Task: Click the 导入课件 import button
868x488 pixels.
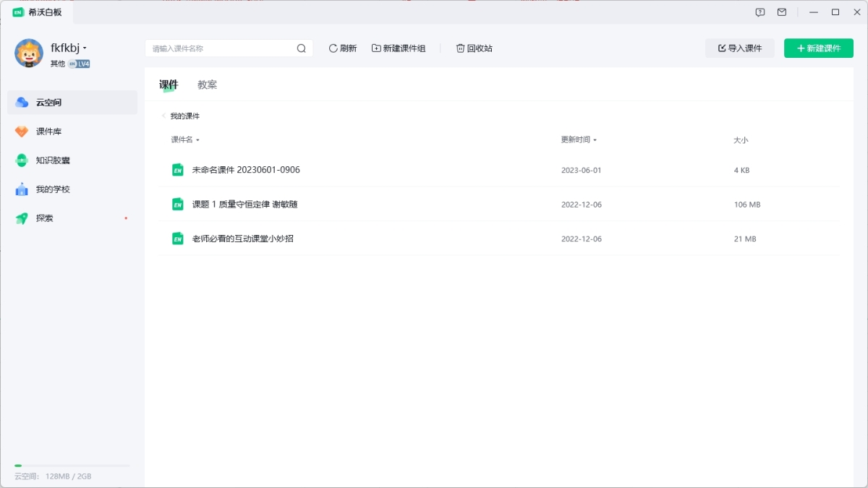Action: point(739,48)
